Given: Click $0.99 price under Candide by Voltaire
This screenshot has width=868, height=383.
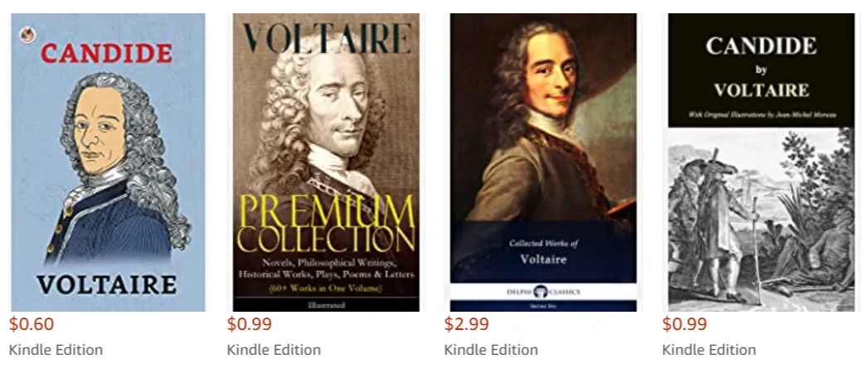Looking at the screenshot, I should tap(685, 324).
